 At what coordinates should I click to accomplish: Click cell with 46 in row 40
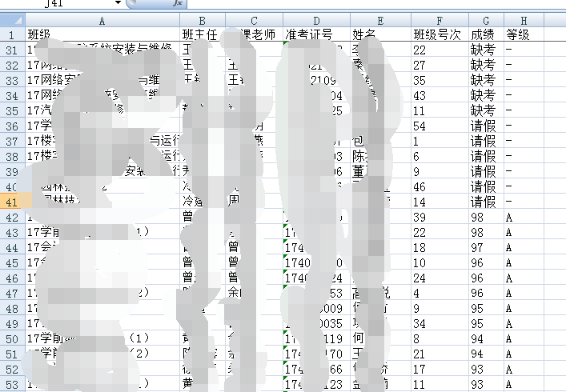(x=440, y=187)
